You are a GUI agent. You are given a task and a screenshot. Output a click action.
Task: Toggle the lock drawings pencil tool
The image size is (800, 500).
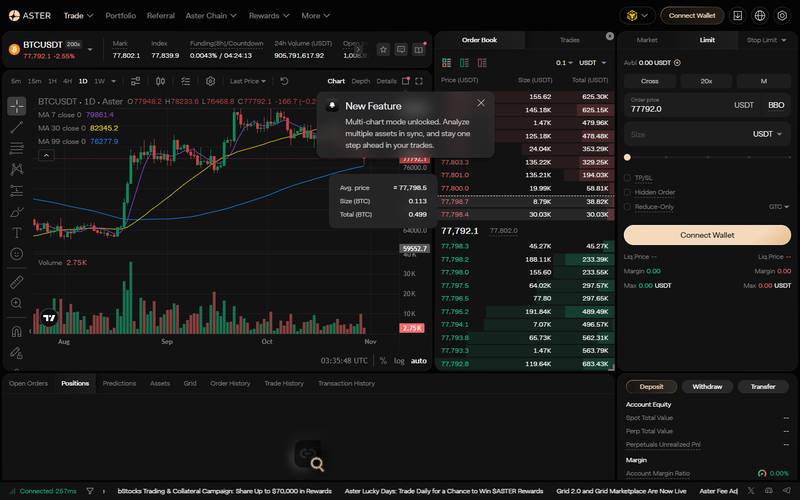[17, 352]
